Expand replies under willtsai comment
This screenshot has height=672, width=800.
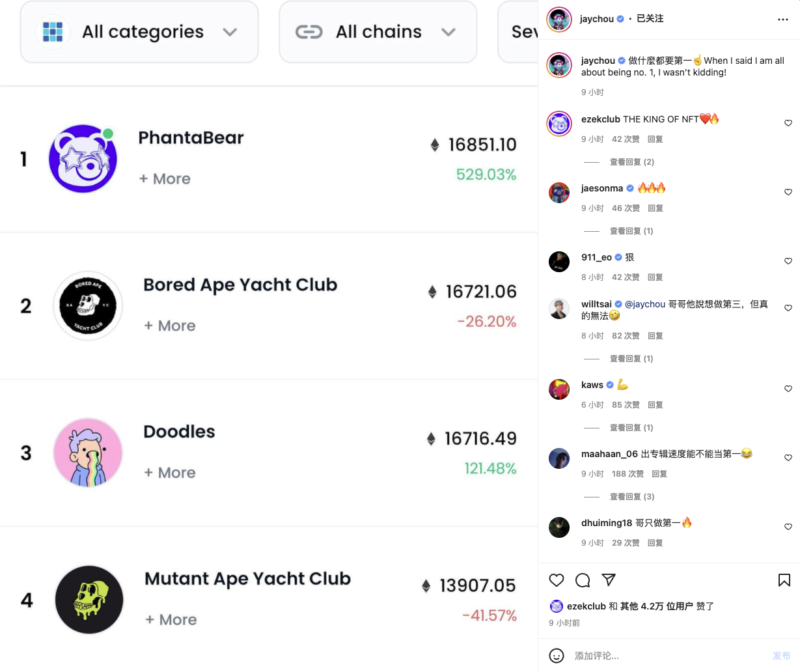631,359
